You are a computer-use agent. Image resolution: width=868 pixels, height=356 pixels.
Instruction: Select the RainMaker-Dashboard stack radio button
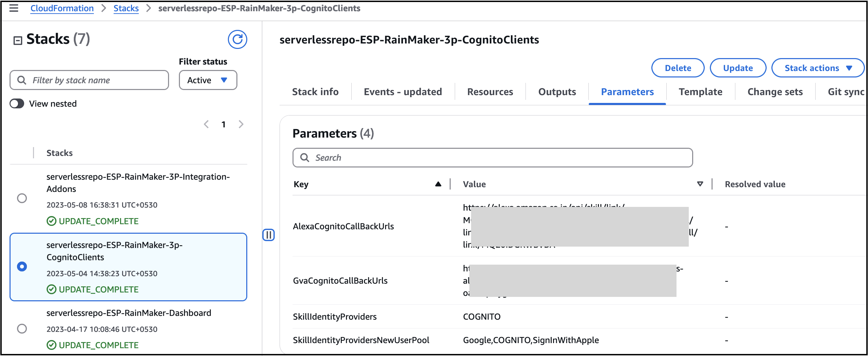[x=22, y=328]
